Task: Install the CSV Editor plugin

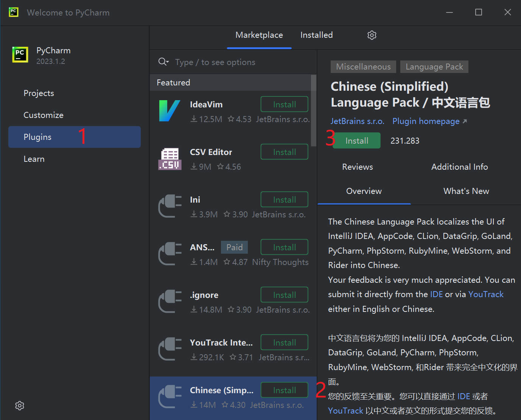Action: 285,152
